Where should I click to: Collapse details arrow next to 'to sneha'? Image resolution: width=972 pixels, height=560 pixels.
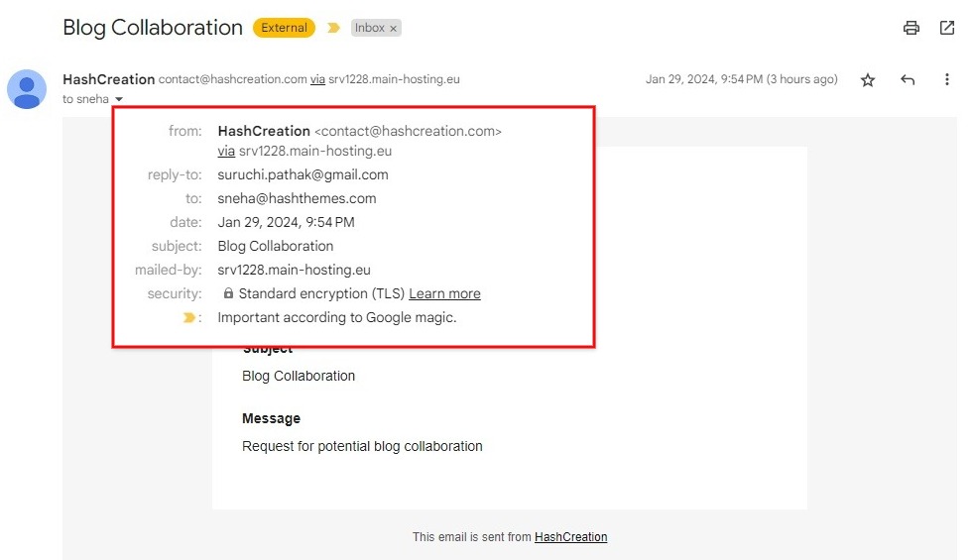119,99
